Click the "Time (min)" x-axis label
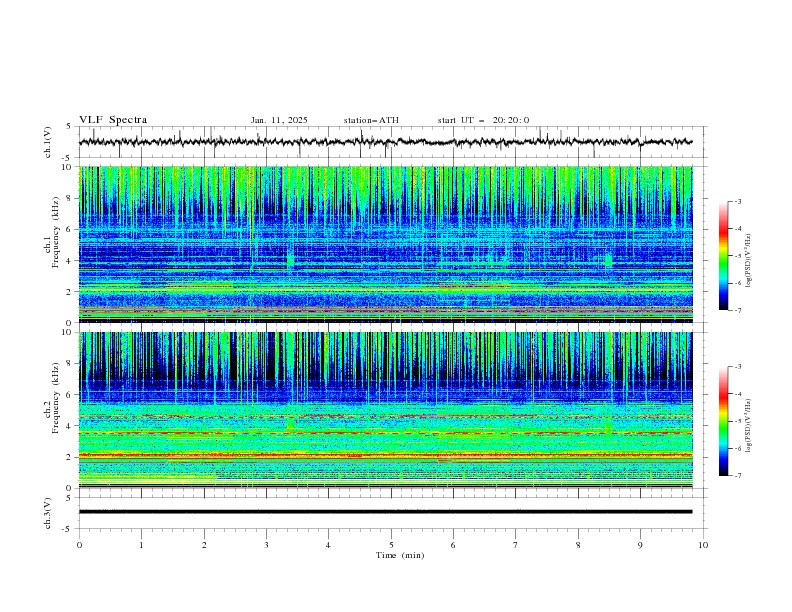 click(x=400, y=555)
